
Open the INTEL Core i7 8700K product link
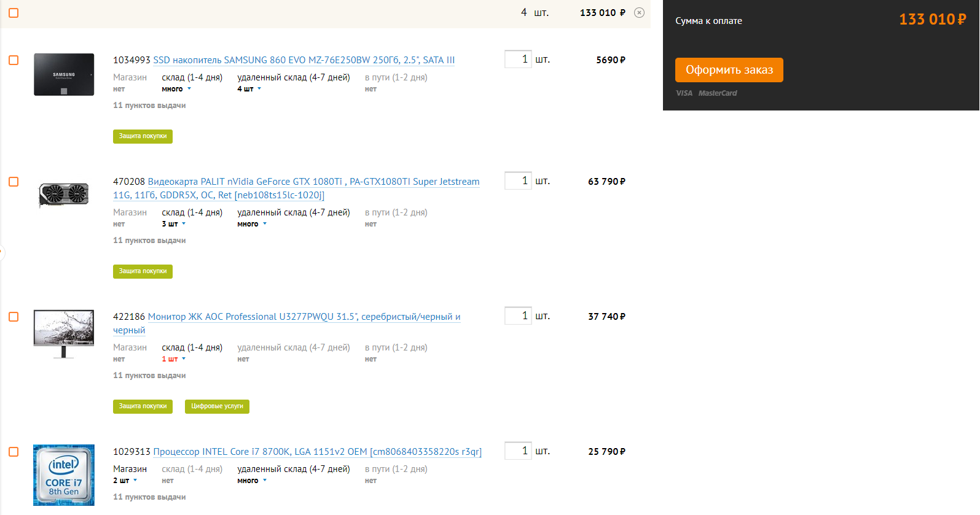(x=318, y=452)
